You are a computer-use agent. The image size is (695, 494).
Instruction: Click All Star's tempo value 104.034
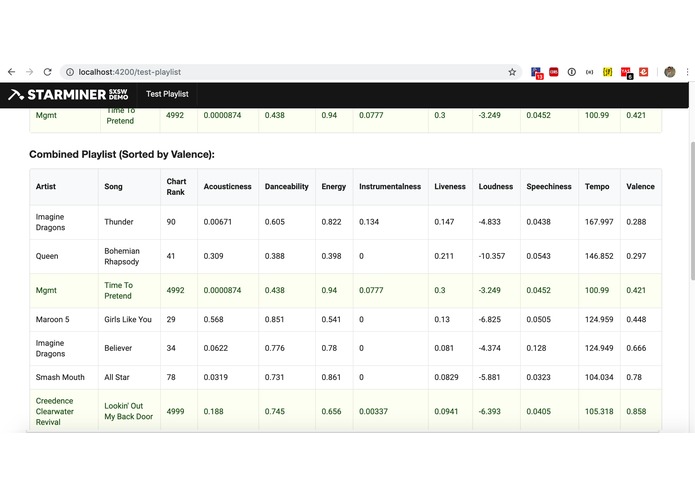tap(599, 377)
